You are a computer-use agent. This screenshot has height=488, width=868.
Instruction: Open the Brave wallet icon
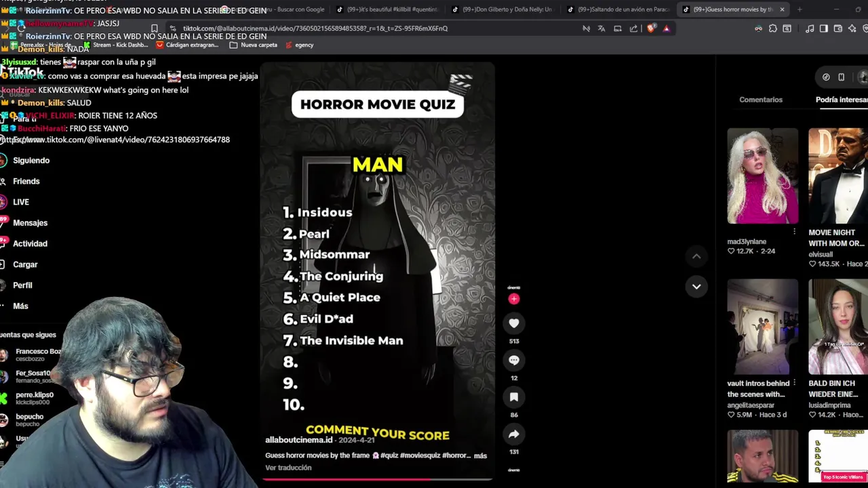pyautogui.click(x=838, y=28)
